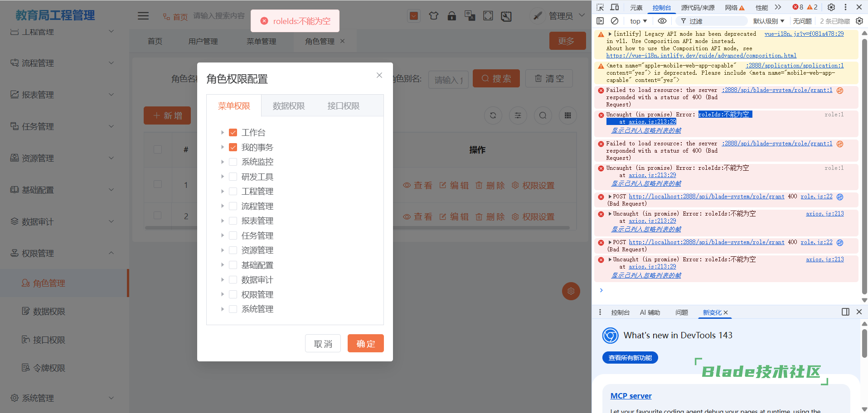
Task: Open the 默认级别 log level dropdown
Action: point(768,21)
